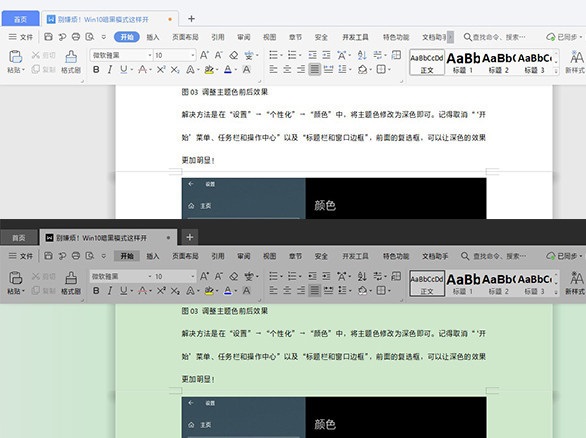Toggle Bold in the light-theme window
Image resolution: width=586 pixels, height=438 pixels.
pyautogui.click(x=96, y=70)
